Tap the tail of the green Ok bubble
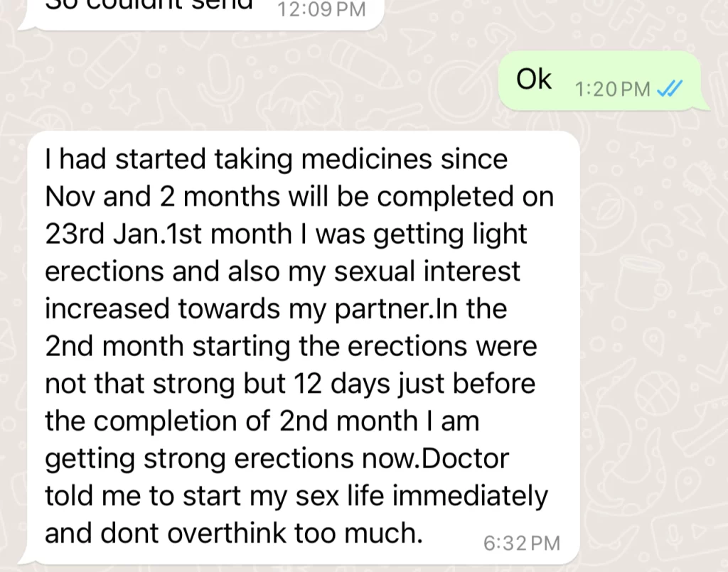 (x=705, y=105)
